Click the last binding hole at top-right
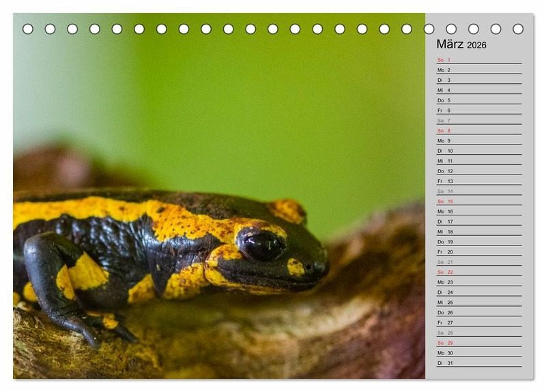This screenshot has height=392, width=546. [x=518, y=29]
